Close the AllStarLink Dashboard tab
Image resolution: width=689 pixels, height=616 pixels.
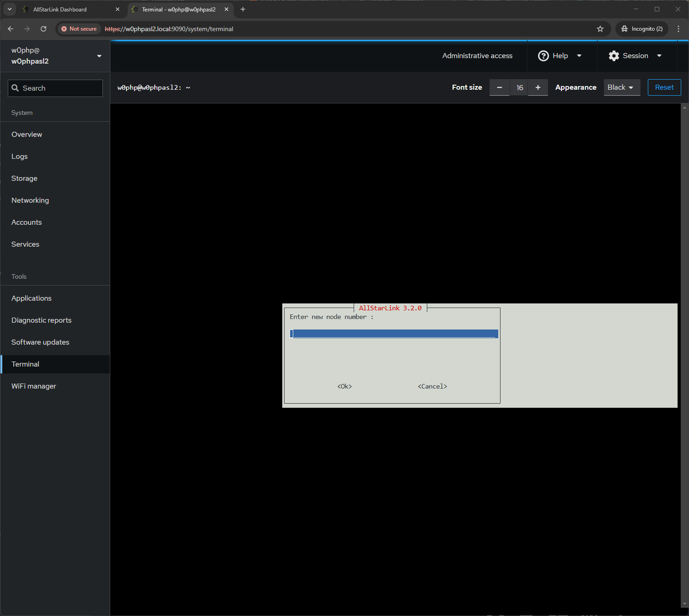(x=118, y=9)
